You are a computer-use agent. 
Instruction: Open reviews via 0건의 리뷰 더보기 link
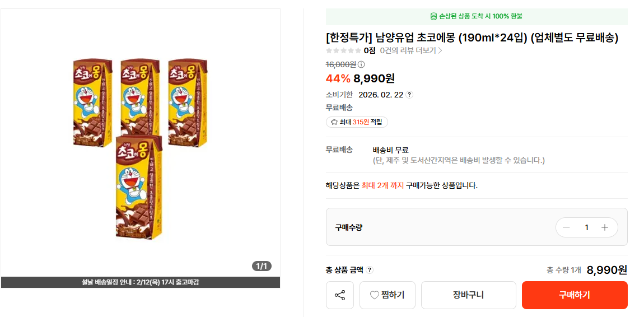[411, 50]
